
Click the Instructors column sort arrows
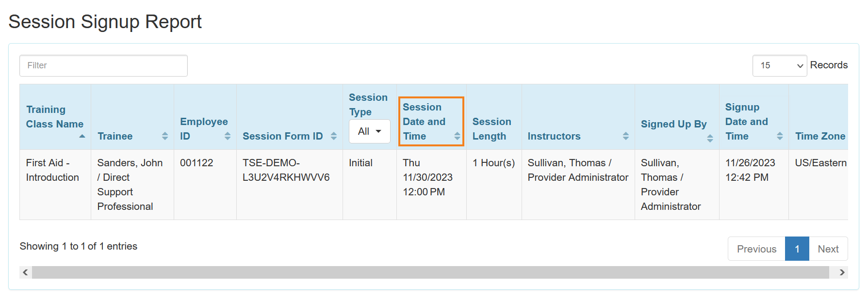coord(626,136)
